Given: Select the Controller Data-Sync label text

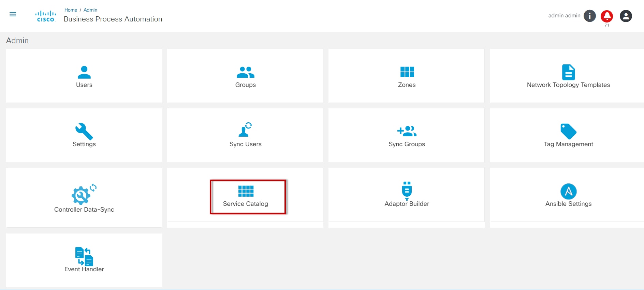Looking at the screenshot, I should click(84, 210).
